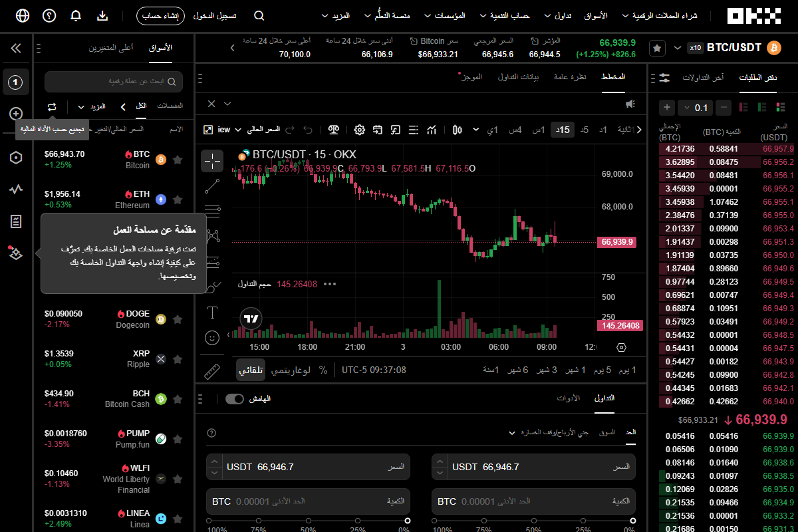The width and height of the screenshot is (798, 532).
Task: Select the emoji sticker drawing tool
Action: click(x=213, y=338)
